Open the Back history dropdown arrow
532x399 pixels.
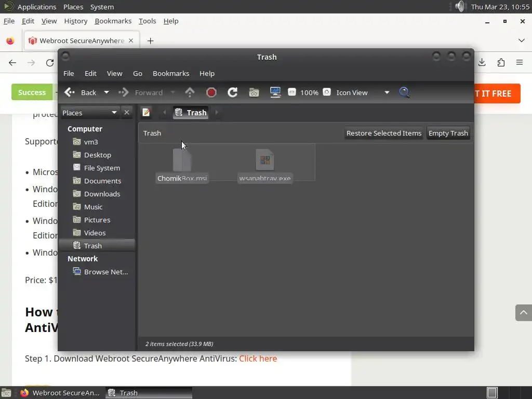(x=106, y=92)
